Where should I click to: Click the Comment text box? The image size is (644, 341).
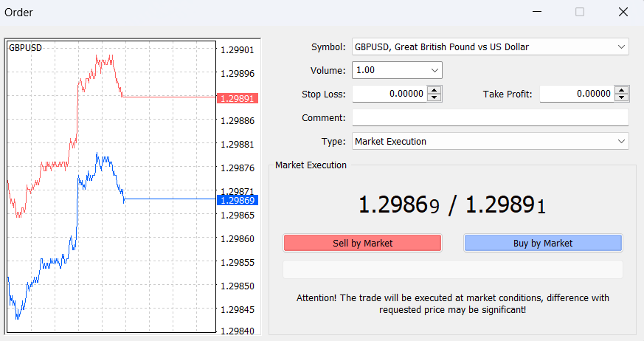click(x=490, y=117)
